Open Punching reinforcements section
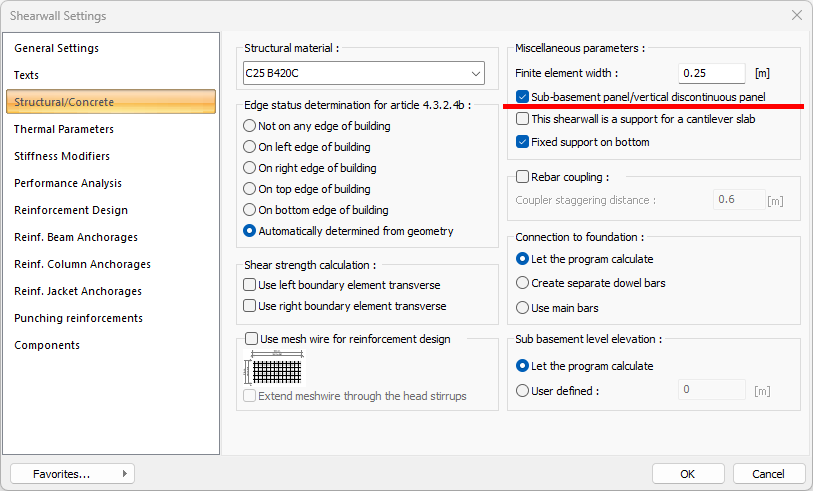The image size is (813, 491). click(78, 318)
